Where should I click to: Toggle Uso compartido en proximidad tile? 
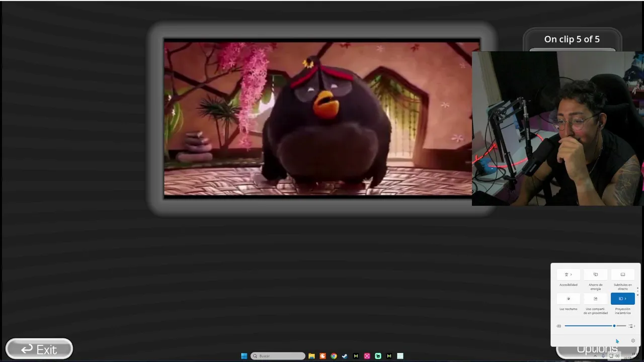pos(596,299)
